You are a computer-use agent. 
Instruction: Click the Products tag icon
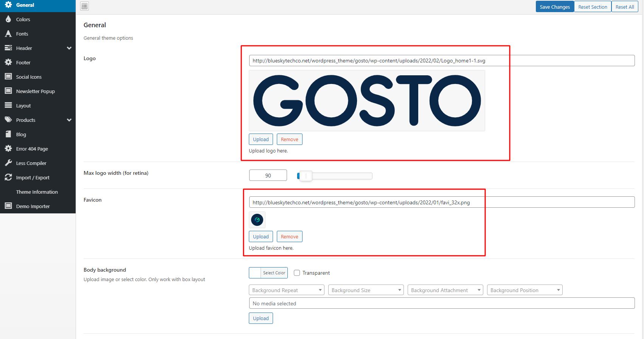point(8,120)
